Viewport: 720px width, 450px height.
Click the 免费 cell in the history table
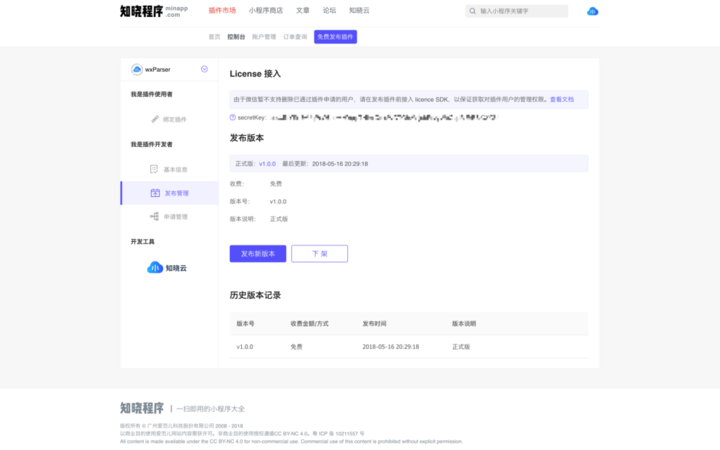(x=296, y=347)
